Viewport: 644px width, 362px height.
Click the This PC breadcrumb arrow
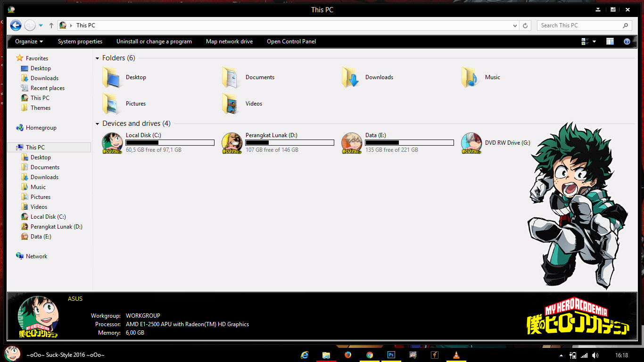(x=71, y=25)
